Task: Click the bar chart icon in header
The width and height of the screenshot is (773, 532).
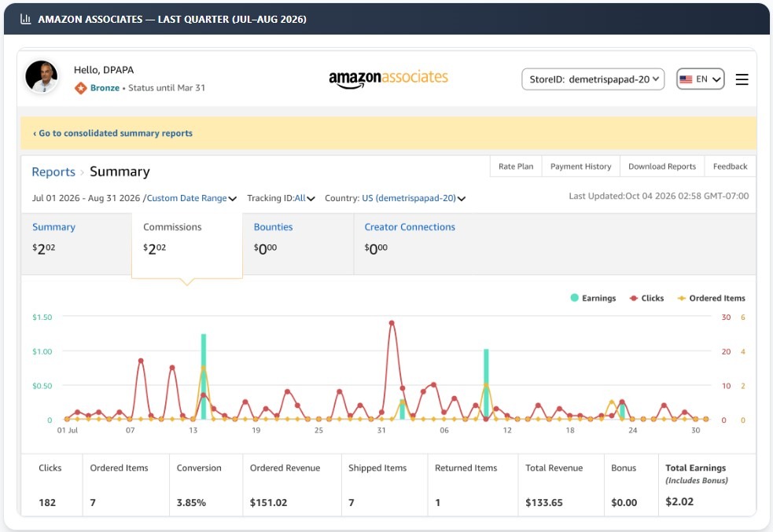Action: coord(26,19)
